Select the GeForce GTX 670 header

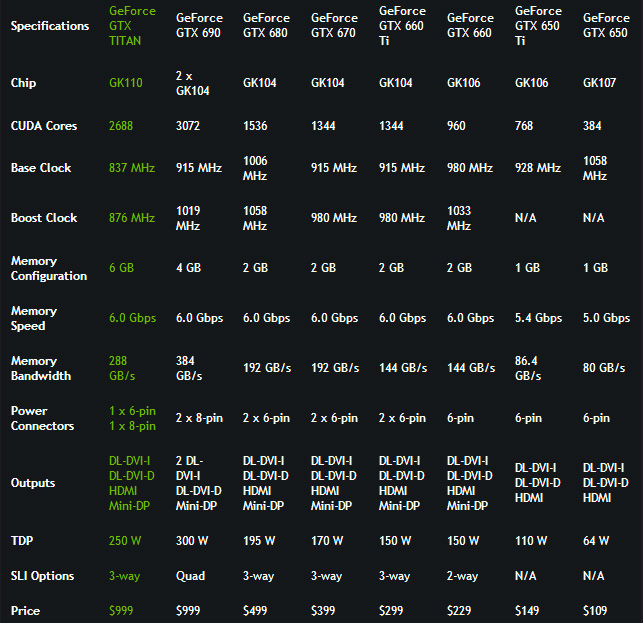(x=334, y=25)
